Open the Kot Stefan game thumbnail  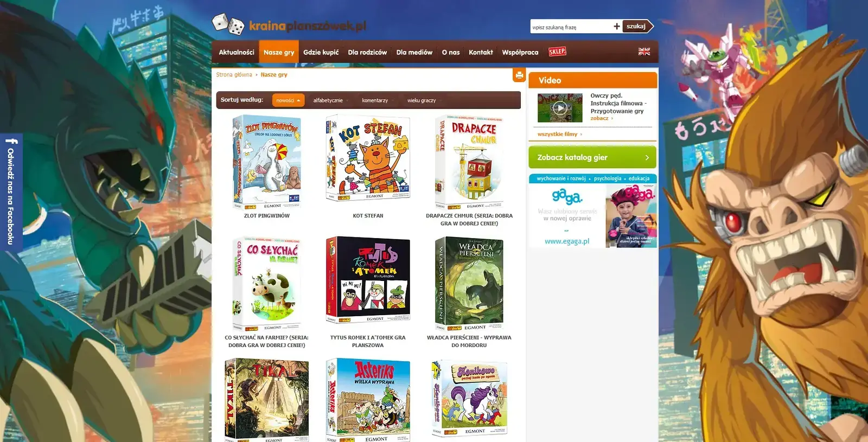pos(368,158)
